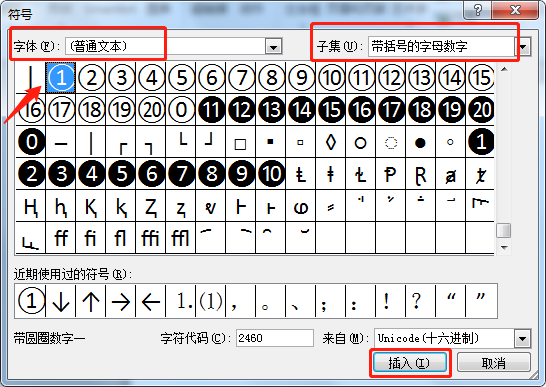Choose the circled number 20 symbol

(151, 109)
